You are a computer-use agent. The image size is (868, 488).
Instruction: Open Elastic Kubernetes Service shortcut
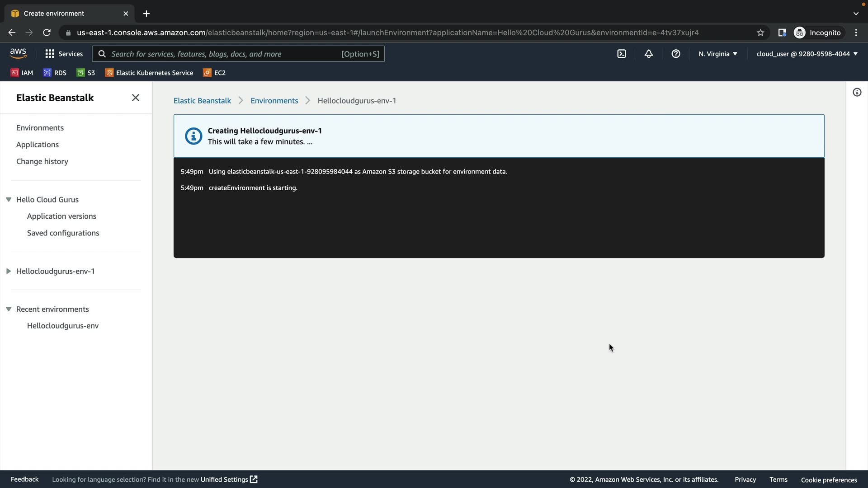tap(149, 73)
